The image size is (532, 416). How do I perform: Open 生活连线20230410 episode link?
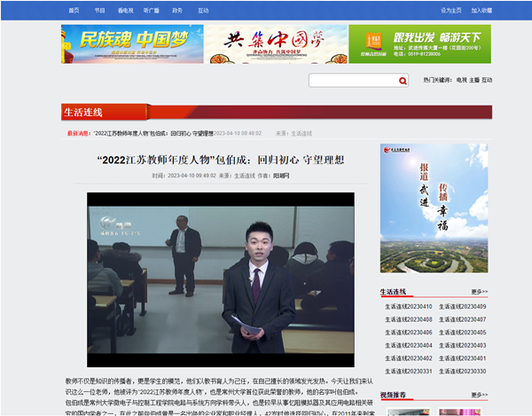tap(408, 307)
